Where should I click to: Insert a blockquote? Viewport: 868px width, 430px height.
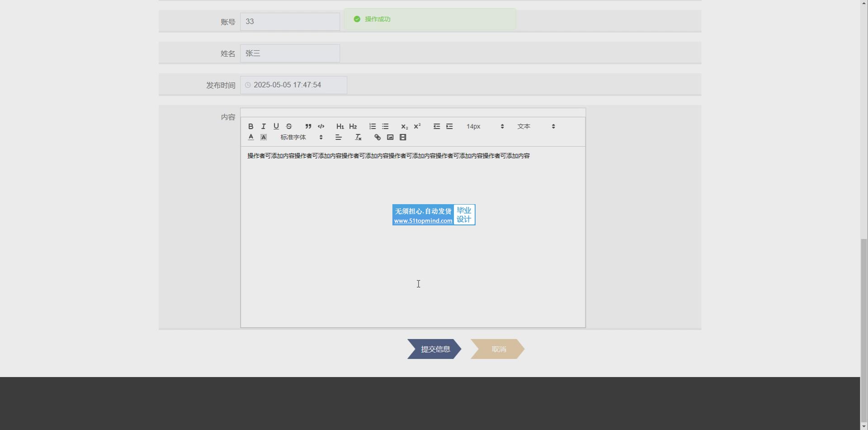[308, 126]
